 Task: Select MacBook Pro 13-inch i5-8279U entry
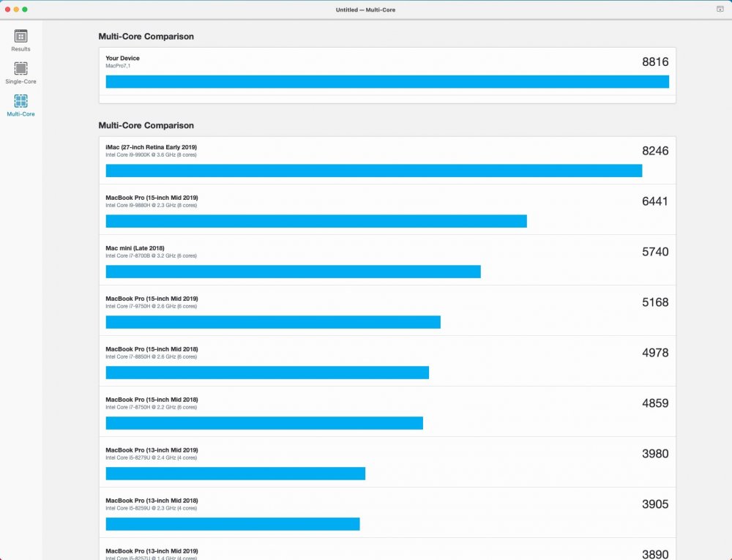pyautogui.click(x=387, y=462)
